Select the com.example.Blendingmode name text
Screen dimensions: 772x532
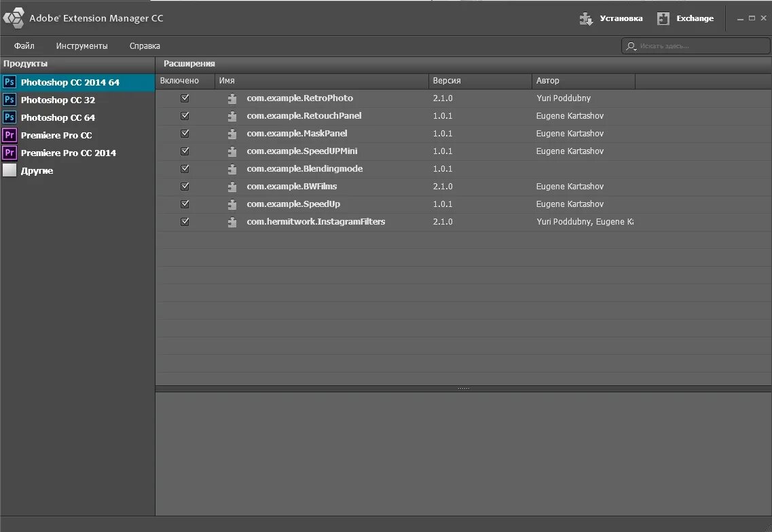(x=305, y=169)
